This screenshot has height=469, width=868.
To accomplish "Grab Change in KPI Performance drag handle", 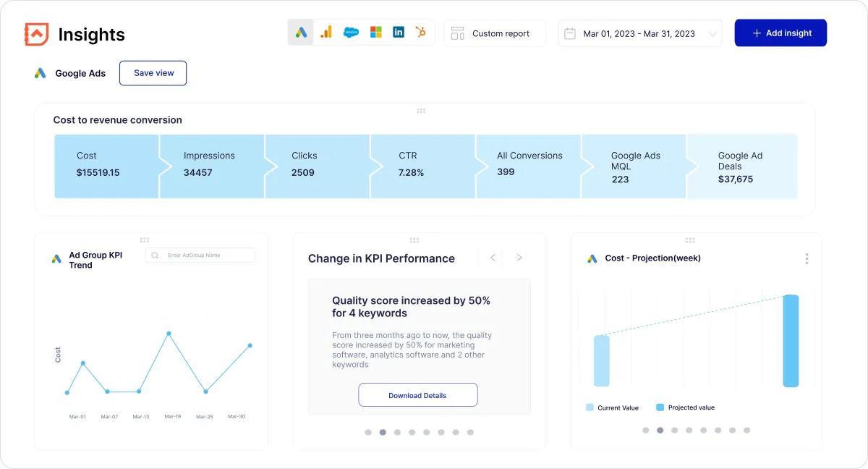I will coord(414,240).
